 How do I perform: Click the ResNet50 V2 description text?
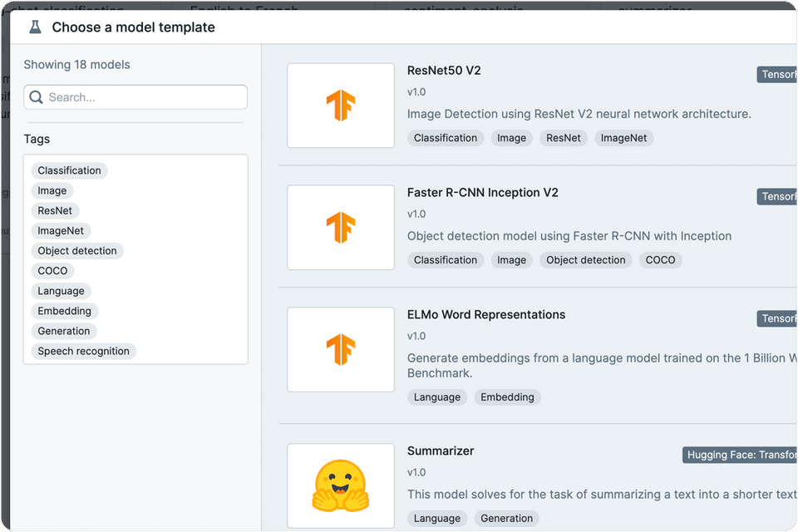point(579,114)
